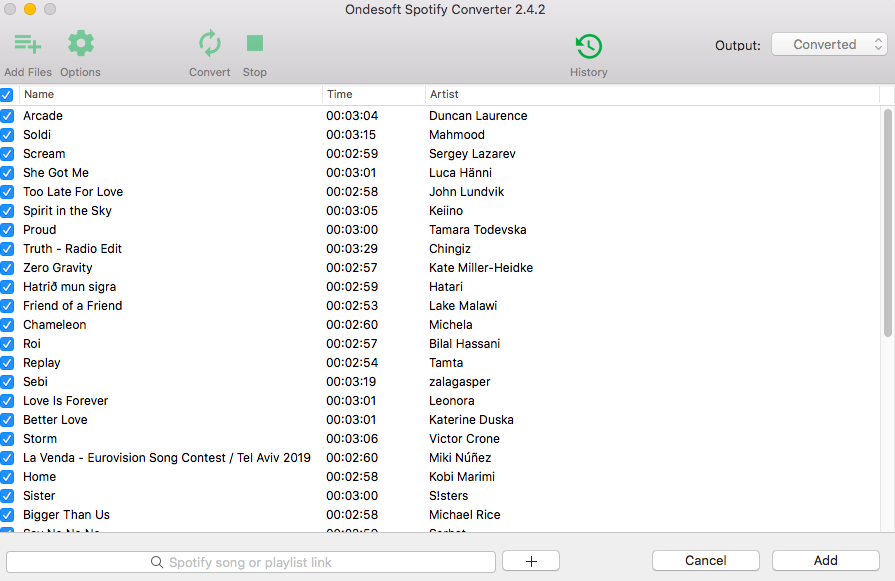Click artist name "Mahmood"
Viewport: 895px width, 581px height.
[x=457, y=135]
